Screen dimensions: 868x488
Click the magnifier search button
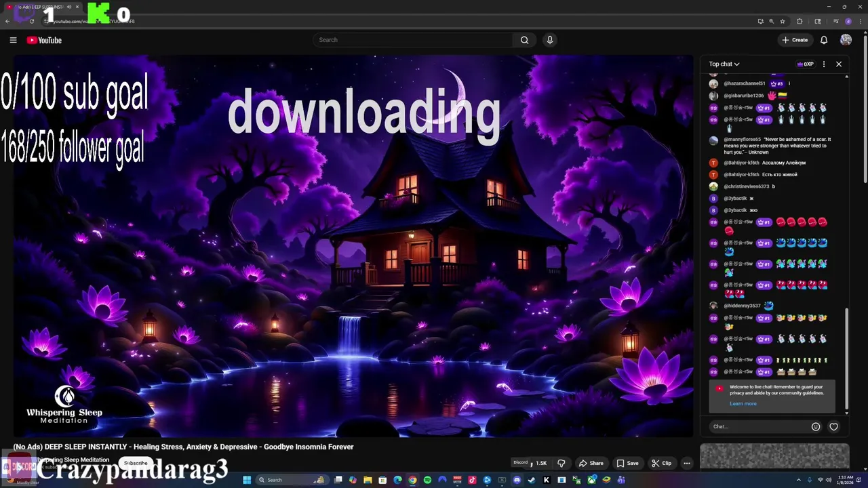[x=524, y=40]
